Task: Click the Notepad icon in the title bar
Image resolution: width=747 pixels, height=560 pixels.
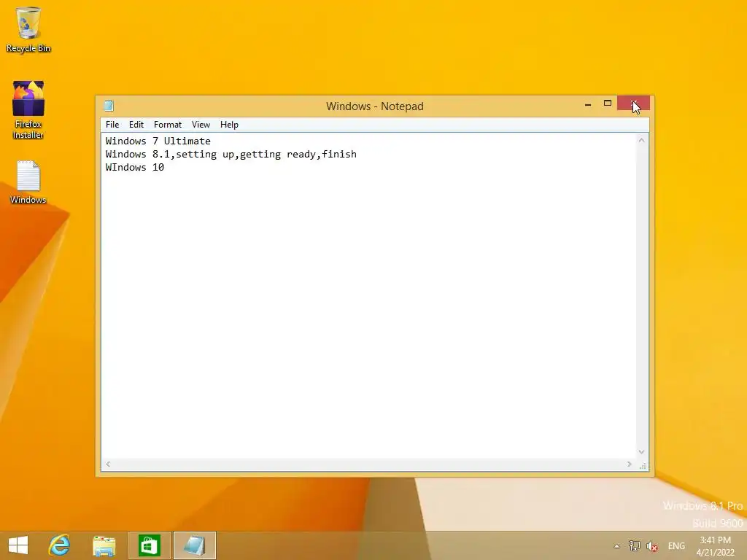Action: [x=109, y=105]
